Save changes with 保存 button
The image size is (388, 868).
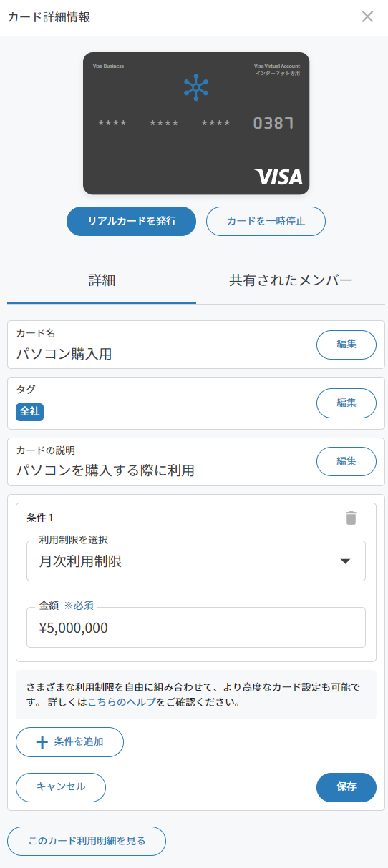click(346, 787)
